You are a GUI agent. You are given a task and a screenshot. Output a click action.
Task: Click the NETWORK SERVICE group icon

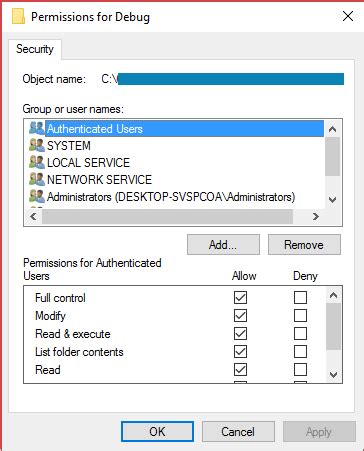tap(37, 179)
